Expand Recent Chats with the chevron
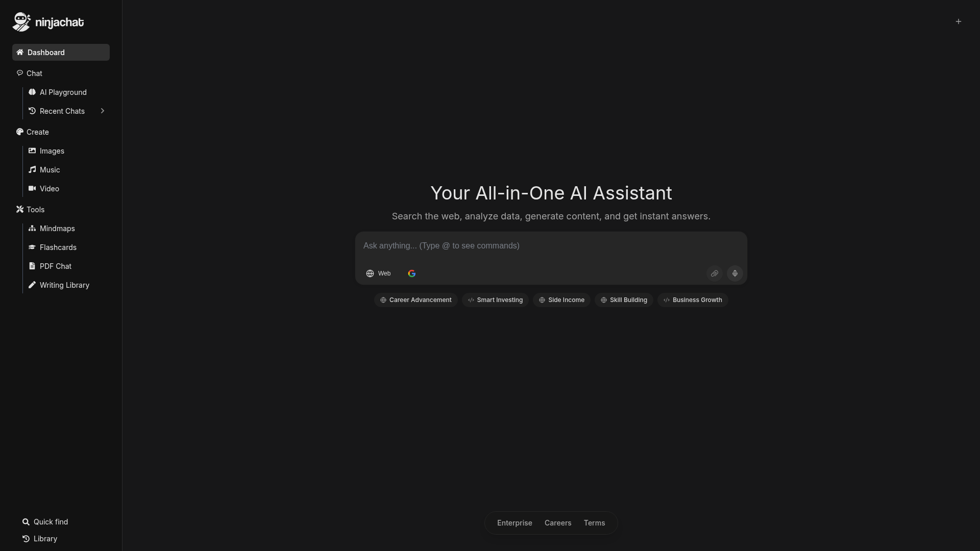Image resolution: width=980 pixels, height=551 pixels. [103, 111]
